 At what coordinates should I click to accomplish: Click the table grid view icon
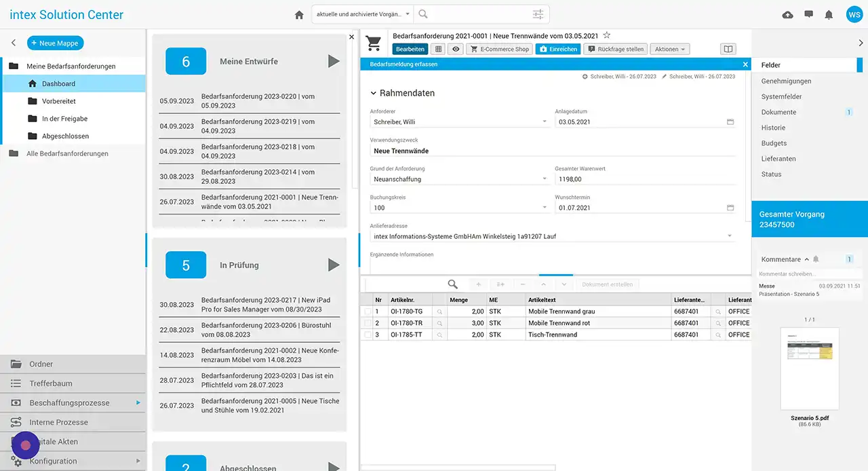pyautogui.click(x=438, y=49)
